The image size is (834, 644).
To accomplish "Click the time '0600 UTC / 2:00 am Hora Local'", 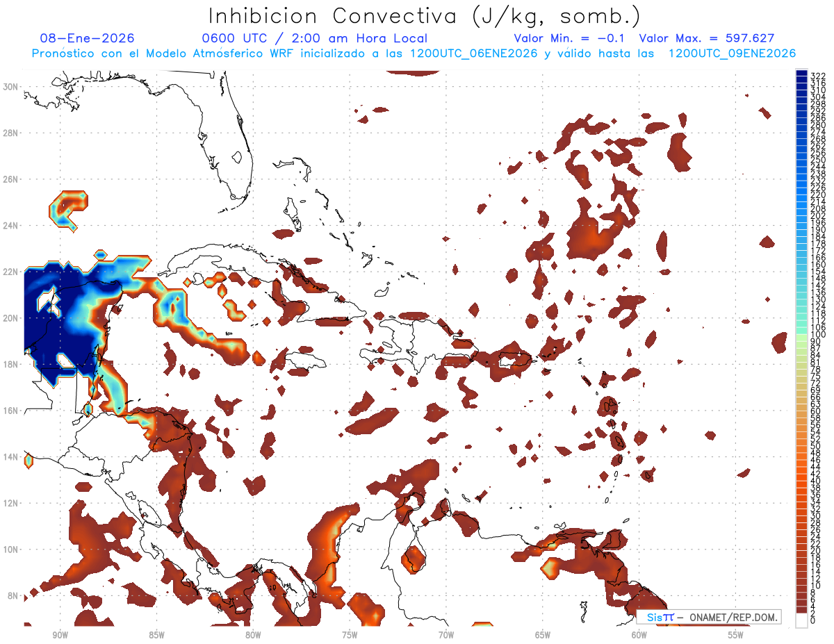I will (x=315, y=38).
